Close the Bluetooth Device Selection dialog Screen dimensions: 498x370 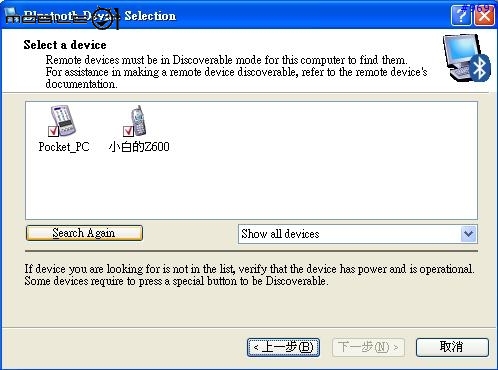[x=484, y=15]
